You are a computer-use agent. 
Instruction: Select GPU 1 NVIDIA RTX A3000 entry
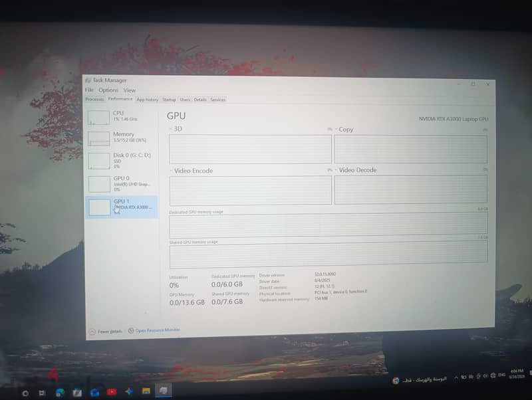coord(121,207)
